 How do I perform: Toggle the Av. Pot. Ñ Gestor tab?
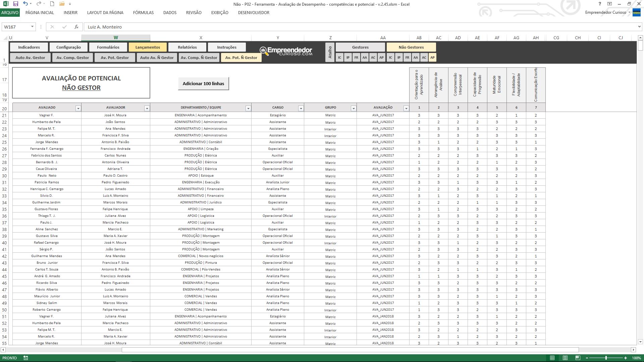241,57
